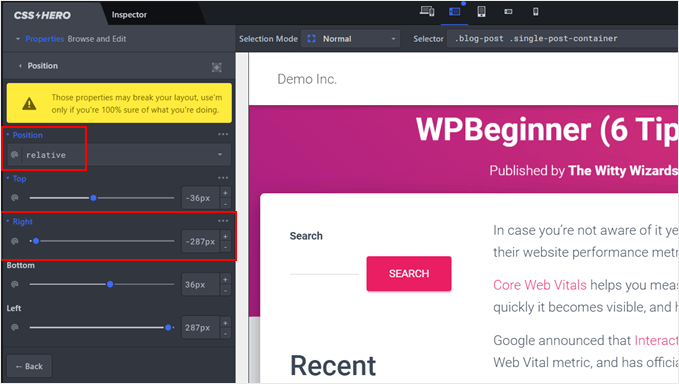Select the mobile portrait view icon
Image resolution: width=679 pixels, height=384 pixels.
pos(536,12)
